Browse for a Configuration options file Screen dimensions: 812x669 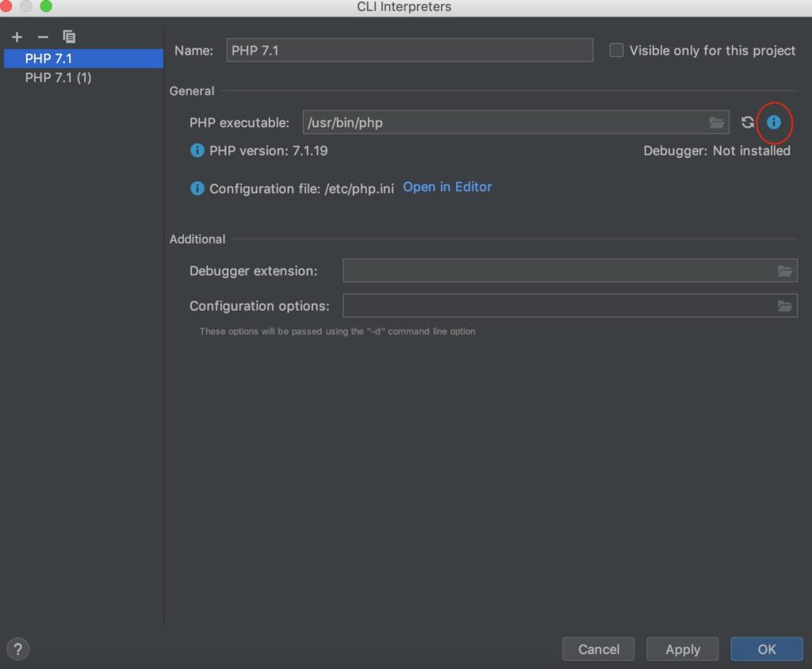click(785, 305)
